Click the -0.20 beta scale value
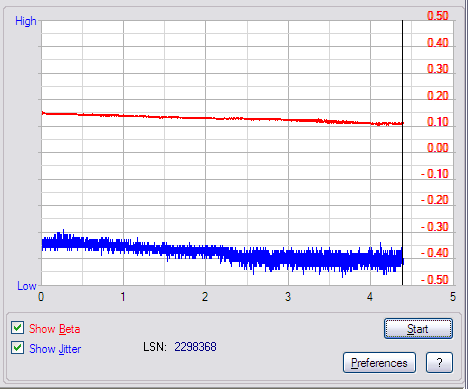This screenshot has height=389, width=468. 435,200
